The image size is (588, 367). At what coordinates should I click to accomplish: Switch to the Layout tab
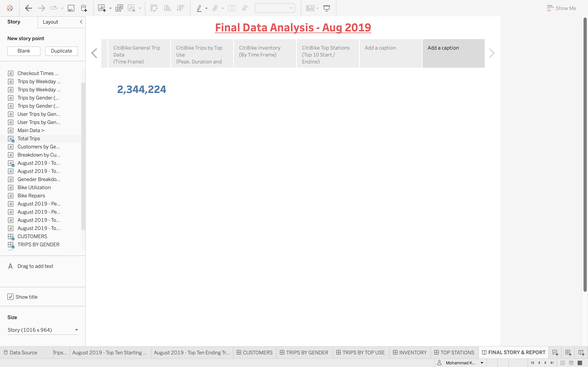tap(50, 22)
